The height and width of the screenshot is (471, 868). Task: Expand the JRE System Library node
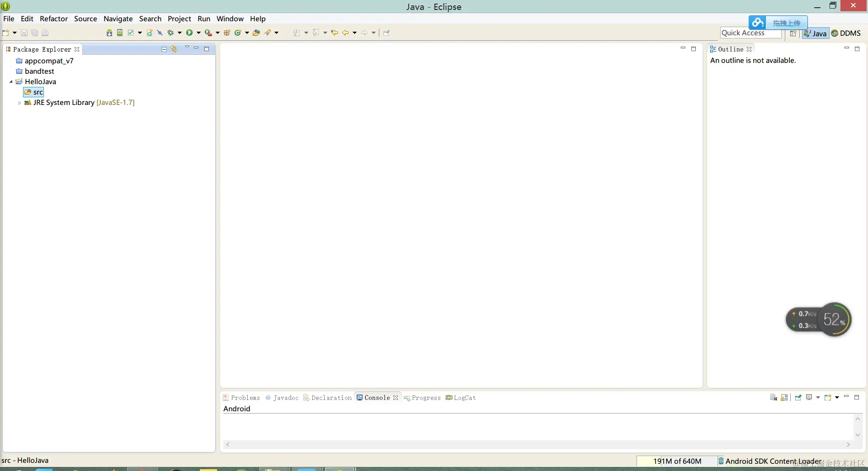(19, 103)
